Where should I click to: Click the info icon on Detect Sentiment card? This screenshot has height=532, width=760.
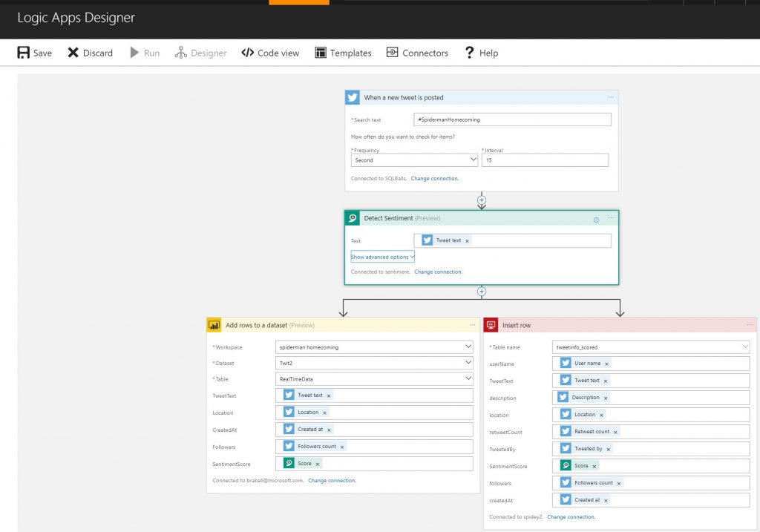click(596, 220)
